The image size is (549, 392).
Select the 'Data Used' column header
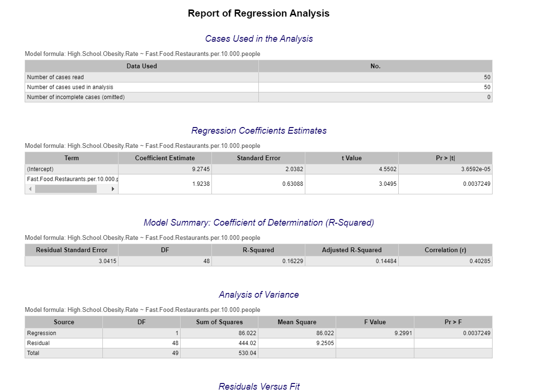(141, 66)
